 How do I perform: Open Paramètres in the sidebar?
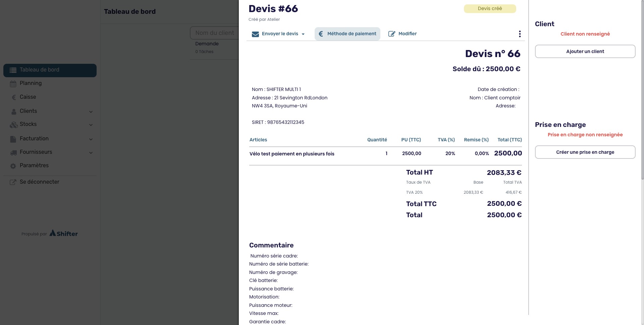point(34,166)
